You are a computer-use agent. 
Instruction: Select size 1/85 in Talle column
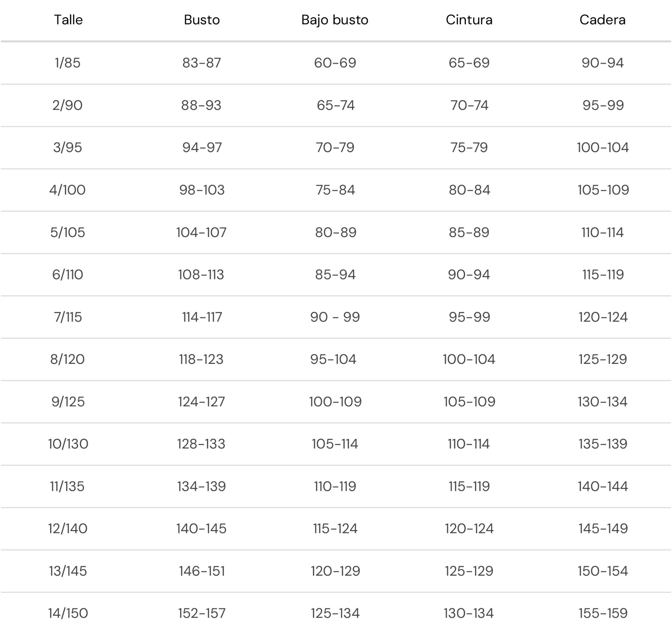pos(68,63)
